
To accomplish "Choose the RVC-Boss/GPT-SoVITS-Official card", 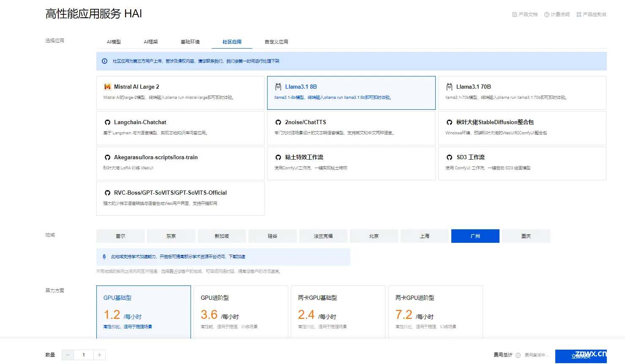I will [180, 198].
